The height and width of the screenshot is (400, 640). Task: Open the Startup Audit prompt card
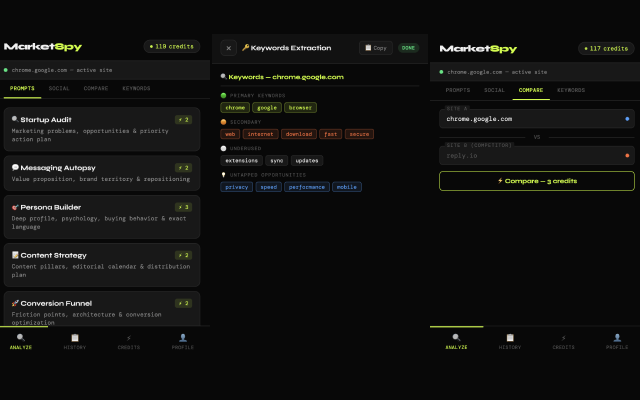tap(102, 129)
